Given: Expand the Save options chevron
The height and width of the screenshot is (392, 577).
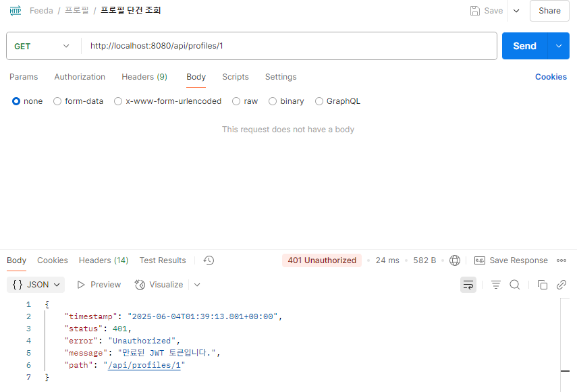Looking at the screenshot, I should click(x=516, y=11).
